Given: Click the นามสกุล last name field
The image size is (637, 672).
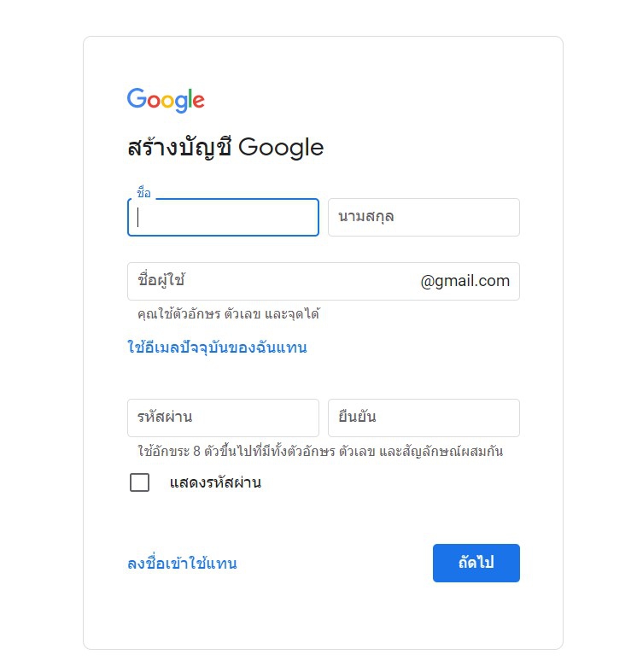Looking at the screenshot, I should coord(424,217).
